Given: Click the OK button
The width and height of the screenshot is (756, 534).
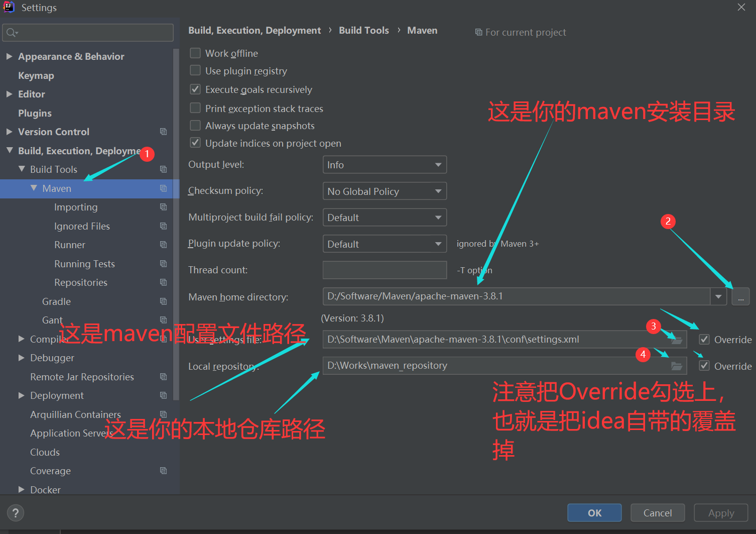Looking at the screenshot, I should point(594,513).
